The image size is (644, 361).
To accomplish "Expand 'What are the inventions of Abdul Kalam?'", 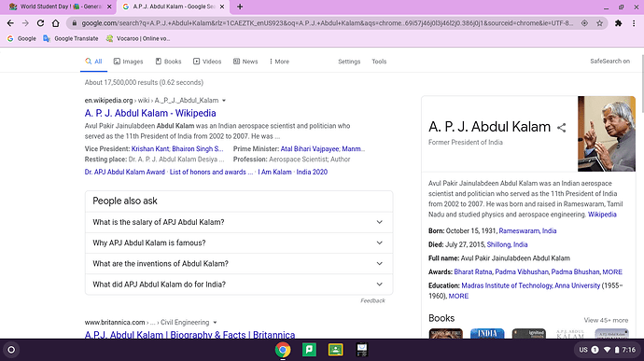I will pyautogui.click(x=239, y=264).
